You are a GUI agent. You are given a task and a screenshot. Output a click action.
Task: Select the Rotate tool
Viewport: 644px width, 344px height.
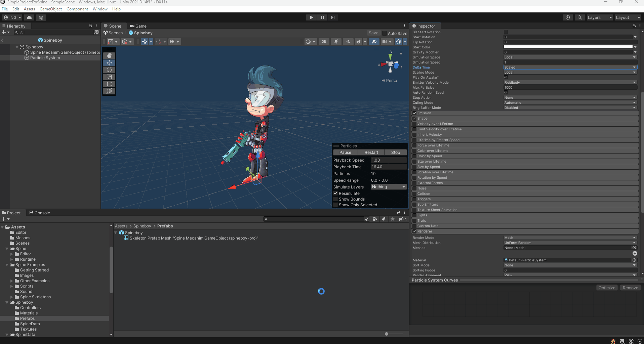109,70
